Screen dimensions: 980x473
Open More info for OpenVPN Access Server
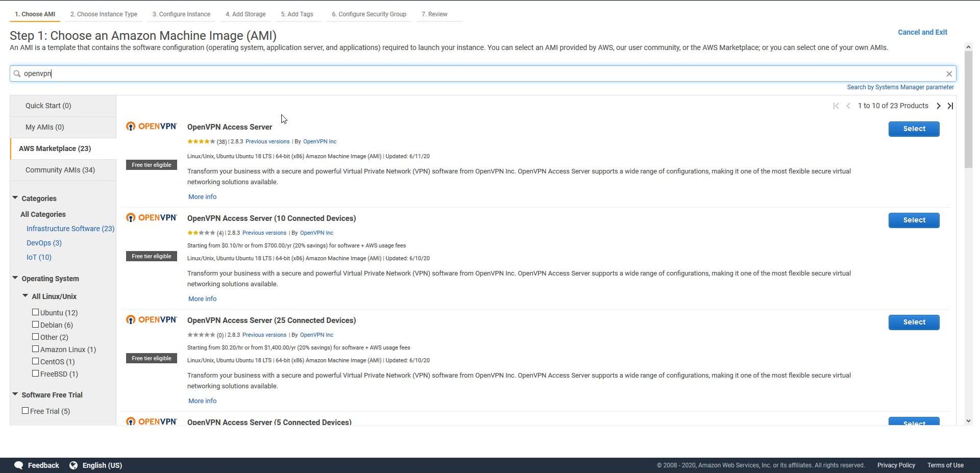click(202, 196)
